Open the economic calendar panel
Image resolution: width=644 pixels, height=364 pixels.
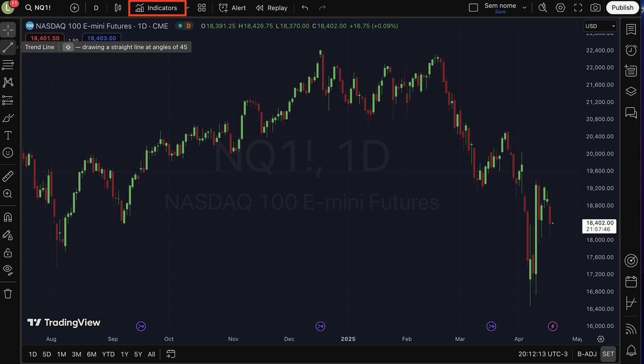(631, 282)
